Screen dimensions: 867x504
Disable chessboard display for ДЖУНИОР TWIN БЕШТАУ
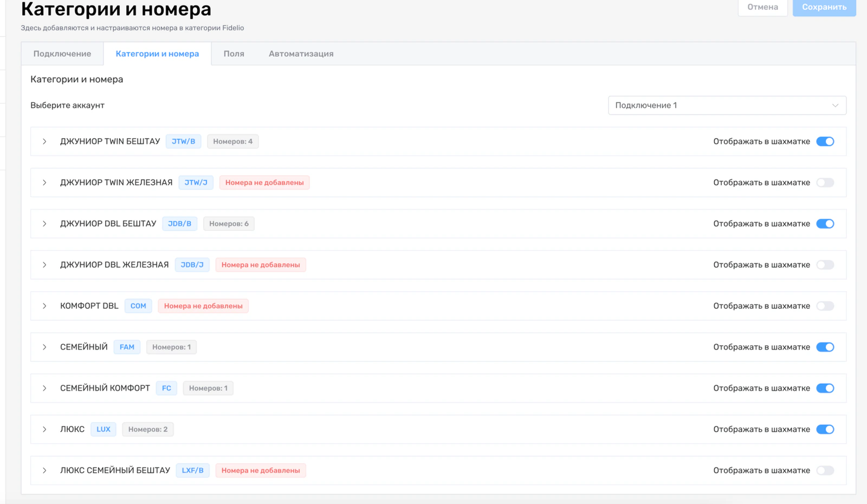(x=825, y=141)
